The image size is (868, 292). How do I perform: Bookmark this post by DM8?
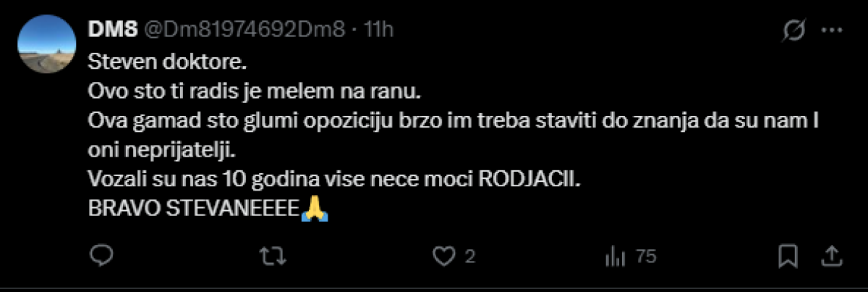[x=788, y=256]
